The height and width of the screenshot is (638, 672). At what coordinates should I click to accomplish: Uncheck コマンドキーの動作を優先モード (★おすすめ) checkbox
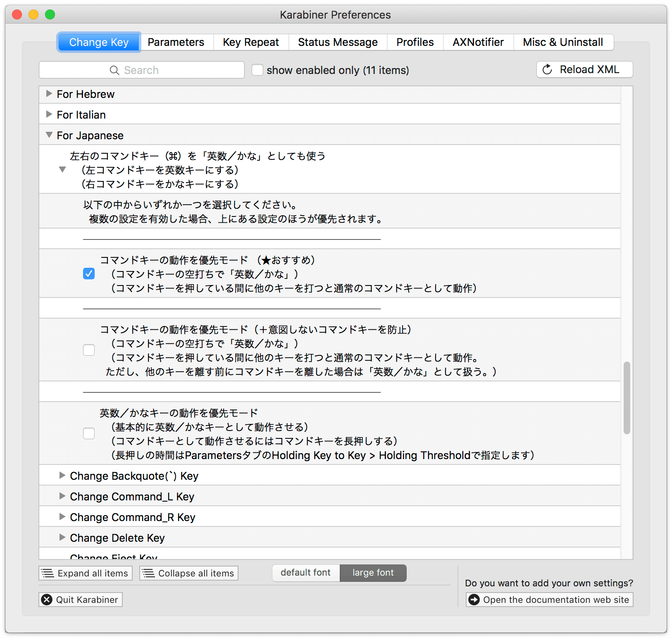pos(89,274)
